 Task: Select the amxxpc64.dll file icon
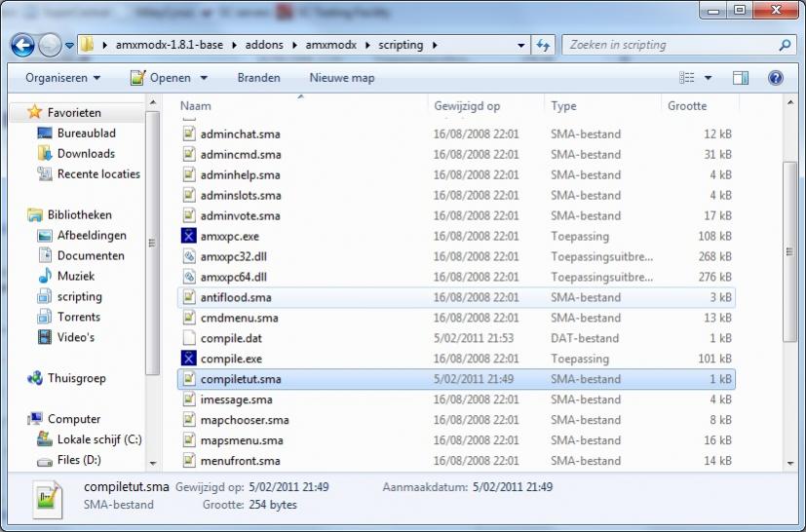[x=189, y=277]
